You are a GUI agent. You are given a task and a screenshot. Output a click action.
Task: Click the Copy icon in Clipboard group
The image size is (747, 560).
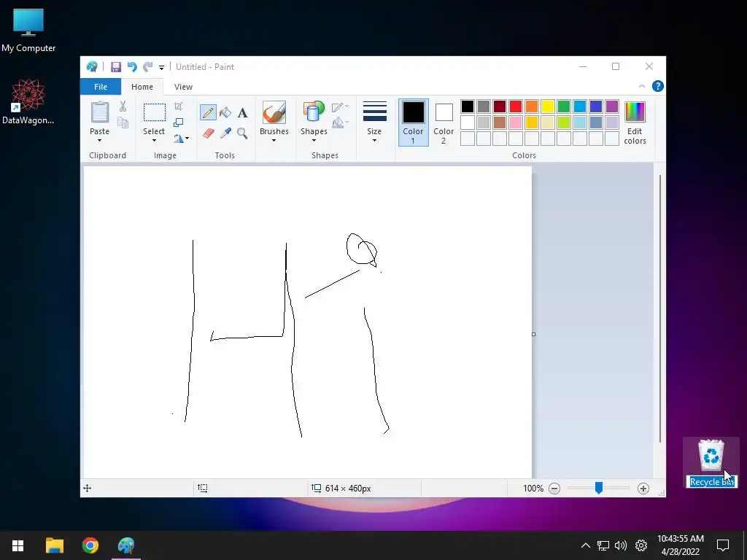point(123,122)
